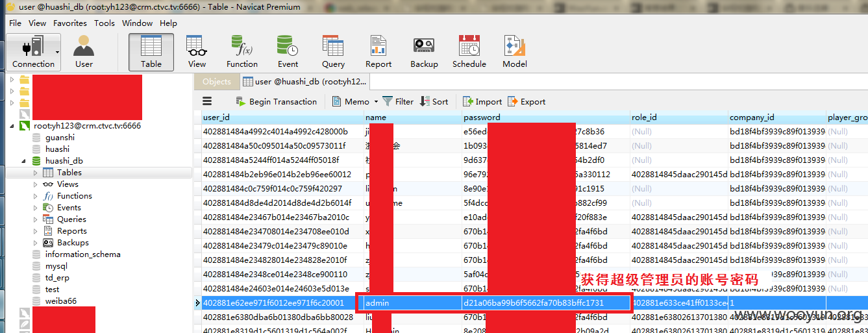Click the Sort button

pyautogui.click(x=434, y=101)
